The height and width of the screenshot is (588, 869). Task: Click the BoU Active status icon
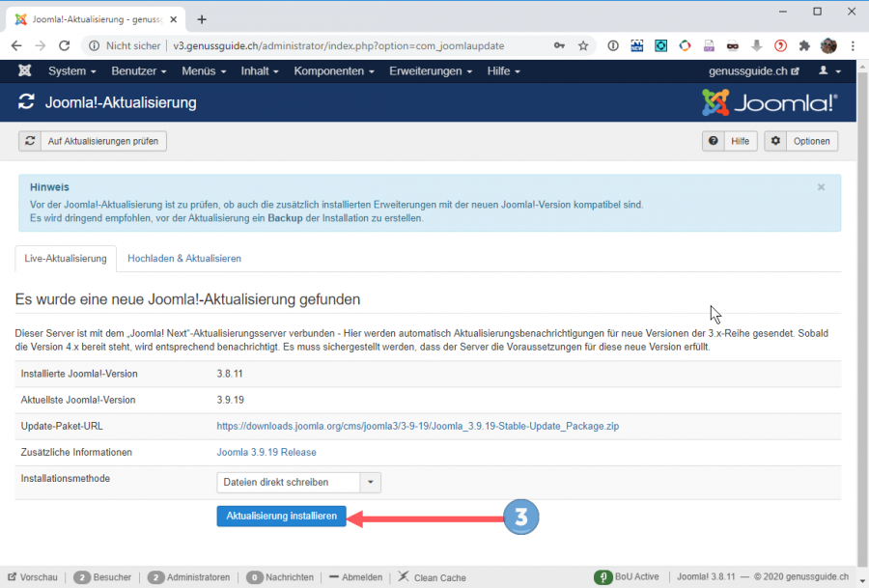(603, 577)
